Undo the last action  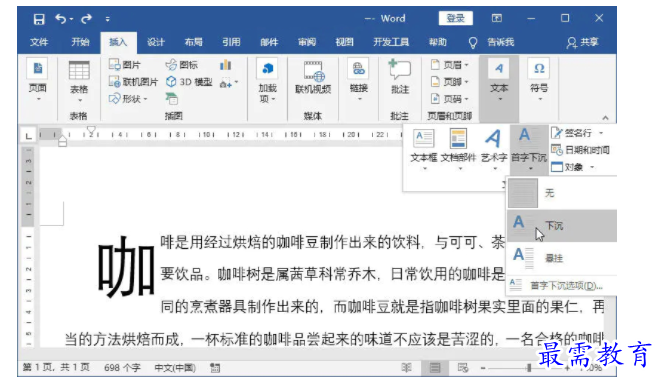[61, 19]
